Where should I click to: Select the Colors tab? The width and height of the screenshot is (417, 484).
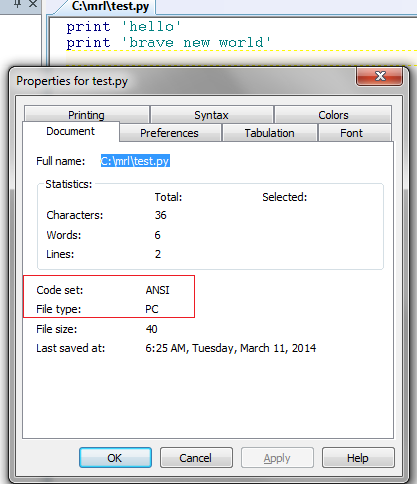[x=333, y=115]
